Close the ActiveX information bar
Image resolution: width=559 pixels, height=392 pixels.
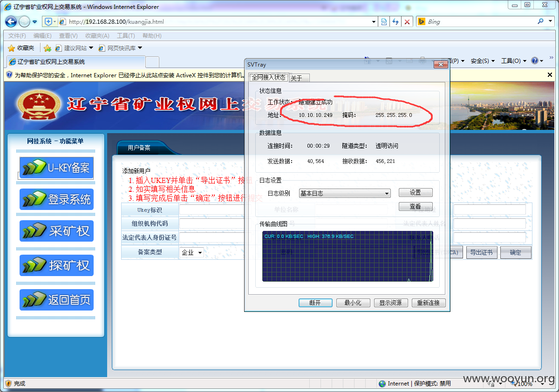coord(550,74)
